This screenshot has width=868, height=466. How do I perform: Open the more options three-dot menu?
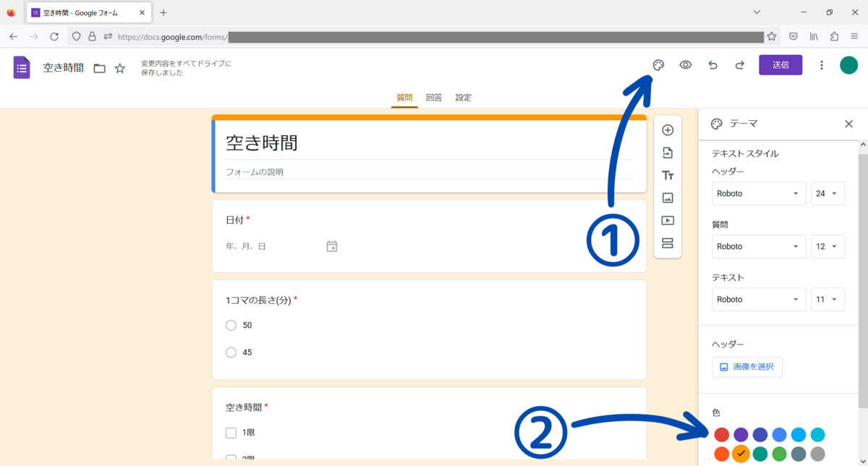click(x=821, y=65)
